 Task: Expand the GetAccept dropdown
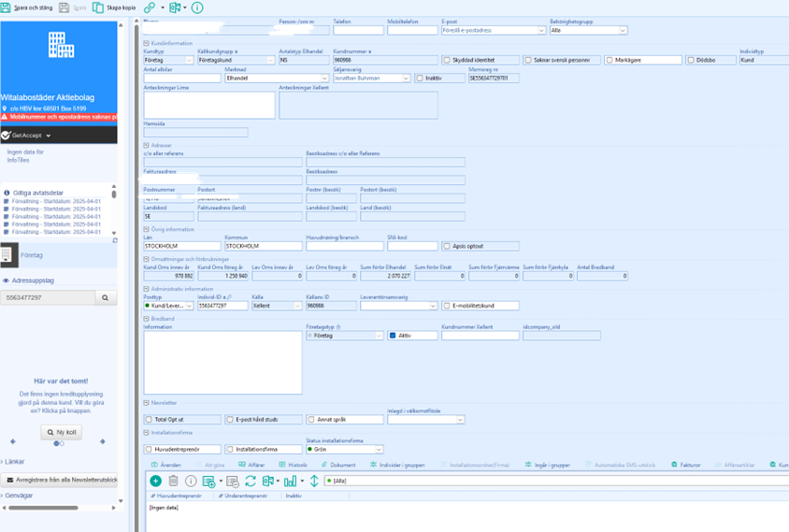(48, 136)
